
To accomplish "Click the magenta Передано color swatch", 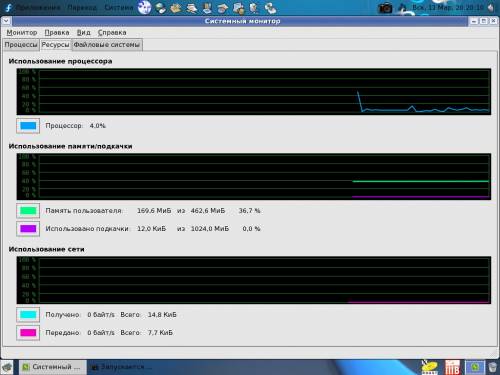I will click(x=28, y=333).
